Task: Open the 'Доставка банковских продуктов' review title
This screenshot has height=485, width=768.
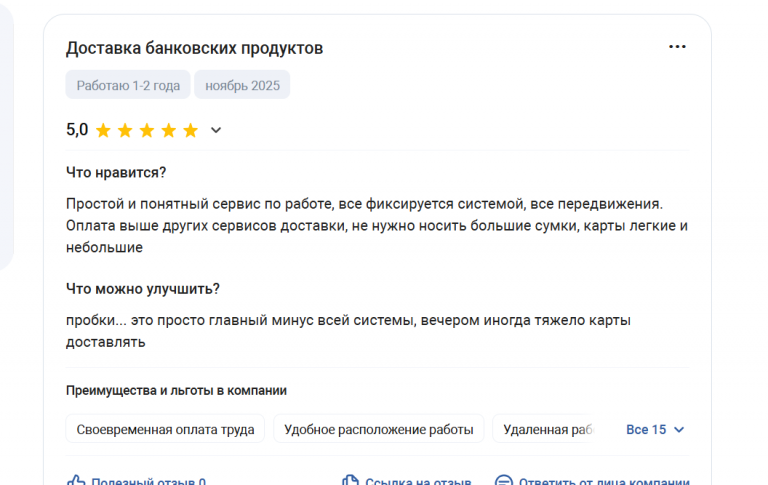Action: click(194, 48)
